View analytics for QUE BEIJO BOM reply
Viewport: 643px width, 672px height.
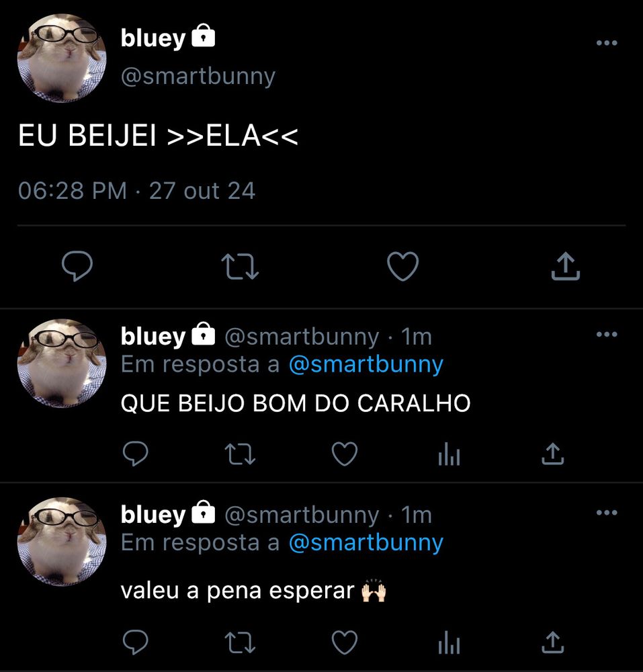pos(449,454)
